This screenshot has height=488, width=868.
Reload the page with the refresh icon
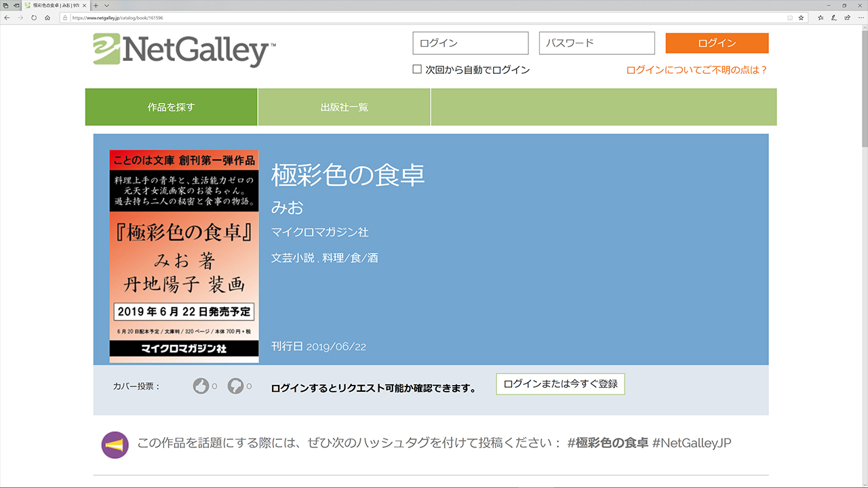point(34,18)
